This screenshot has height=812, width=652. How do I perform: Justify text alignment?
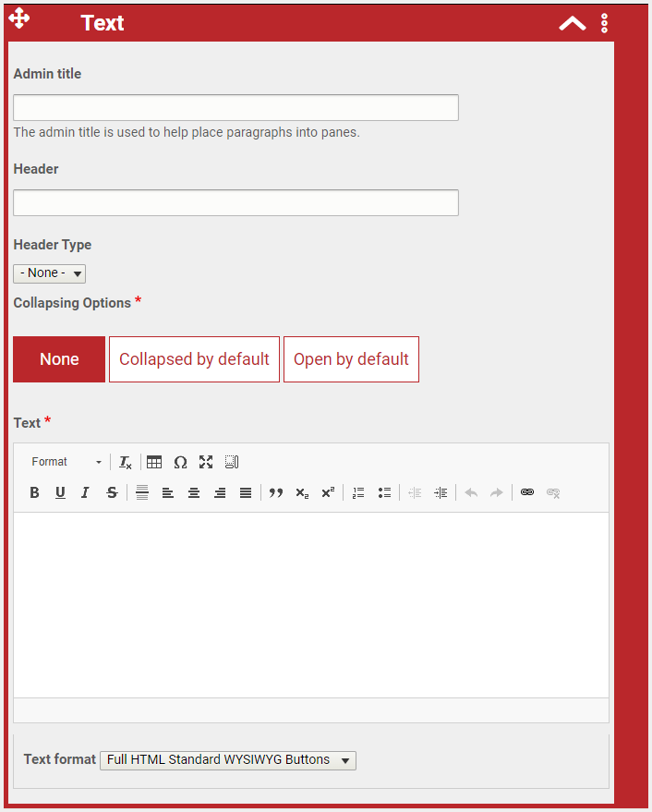246,492
